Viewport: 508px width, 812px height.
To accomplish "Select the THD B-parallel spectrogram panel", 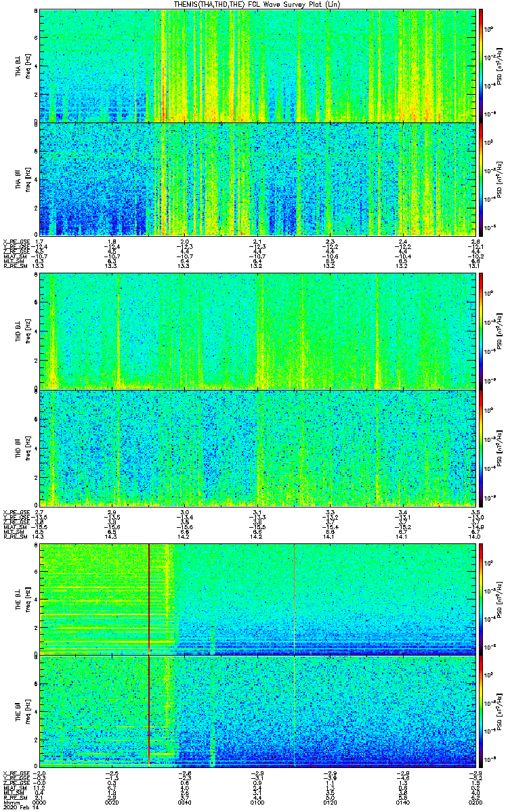I will pyautogui.click(x=257, y=447).
